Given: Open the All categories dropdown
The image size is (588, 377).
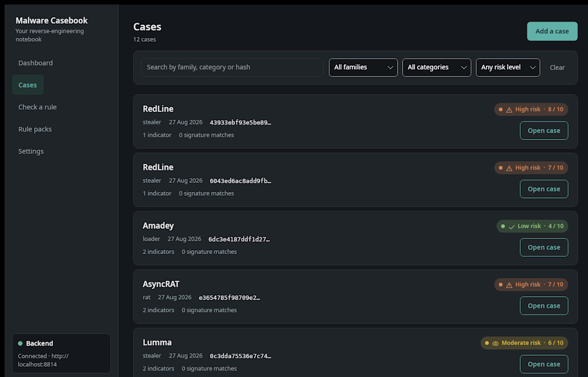Looking at the screenshot, I should click(437, 67).
